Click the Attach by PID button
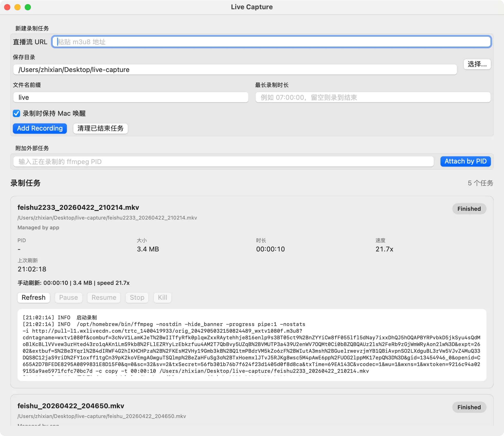The width and height of the screenshot is (504, 436). click(465, 161)
